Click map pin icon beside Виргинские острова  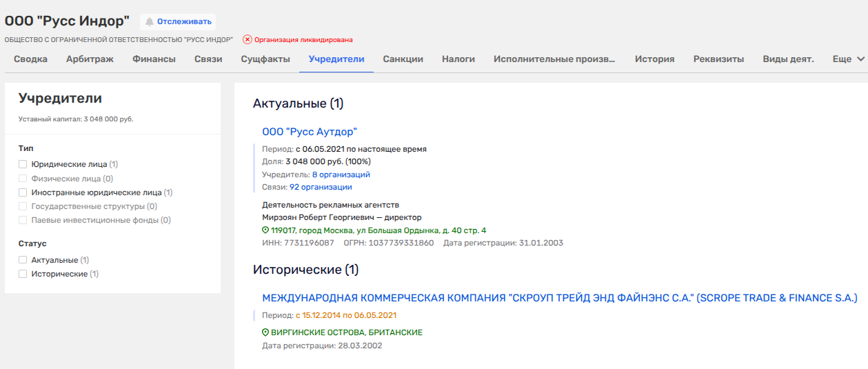pyautogui.click(x=266, y=332)
